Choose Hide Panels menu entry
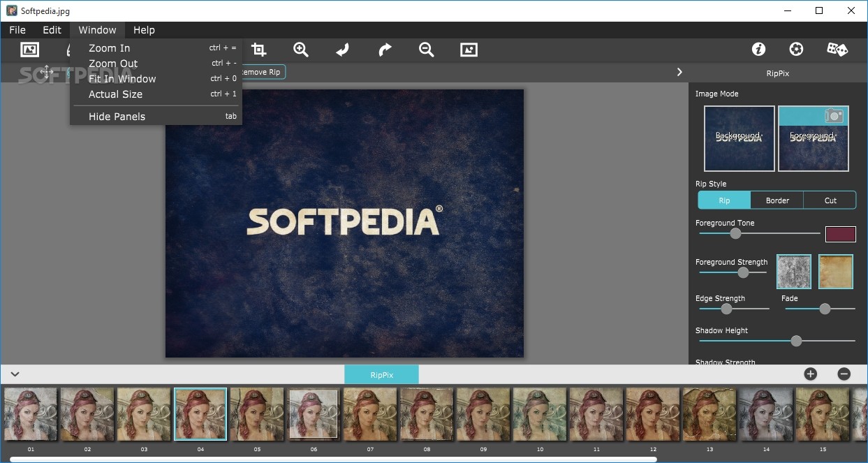Screen dimensions: 868x463 pyautogui.click(x=156, y=117)
